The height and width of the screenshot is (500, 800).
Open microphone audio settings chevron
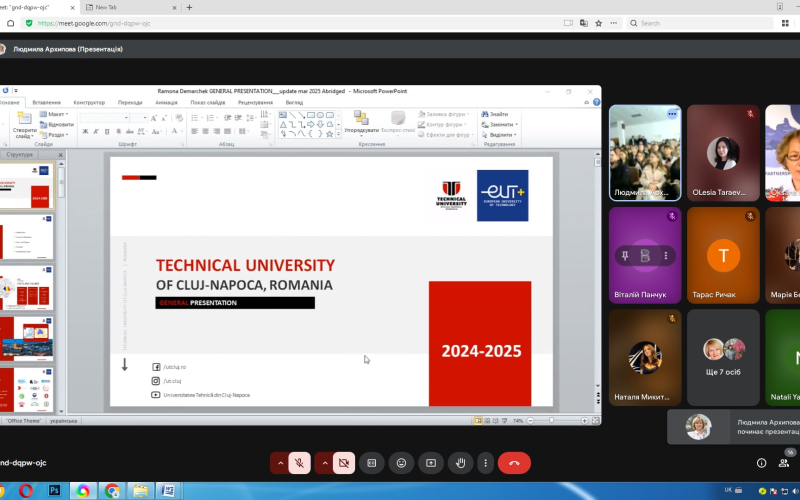point(280,463)
